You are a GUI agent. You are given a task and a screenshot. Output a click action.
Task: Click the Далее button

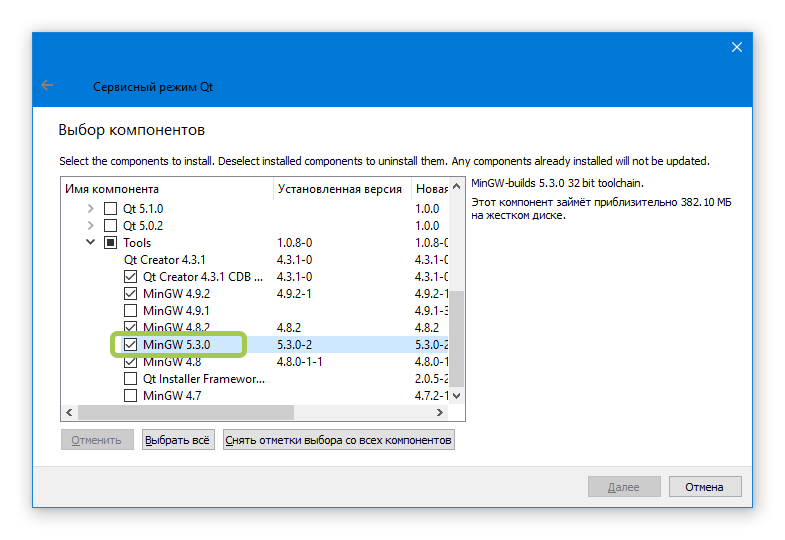tap(624, 486)
